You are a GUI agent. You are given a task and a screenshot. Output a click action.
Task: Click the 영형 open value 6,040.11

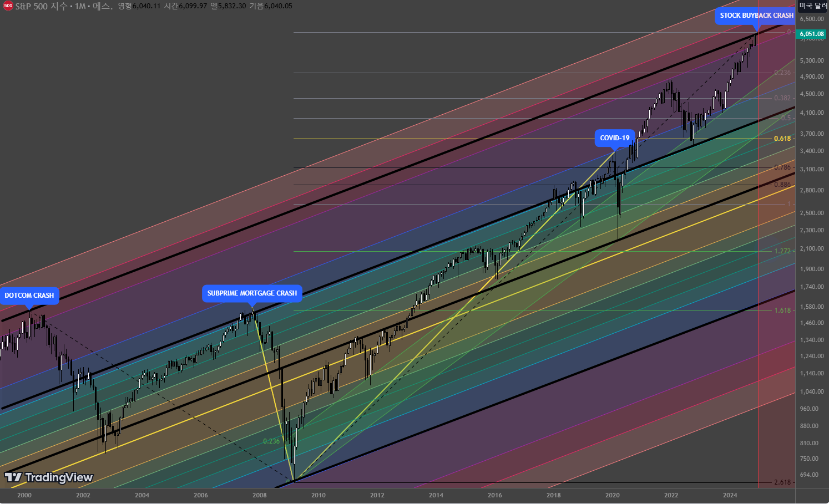[x=146, y=6]
